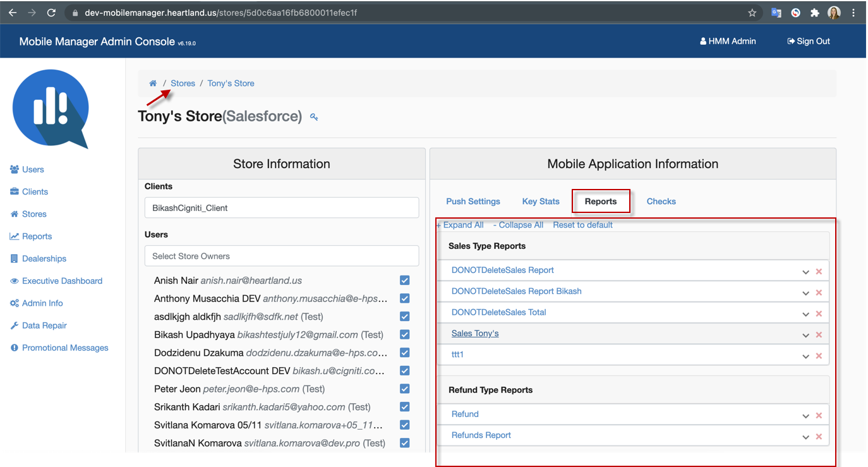Expand the Refund report chevron
The height and width of the screenshot is (467, 868).
[805, 416]
